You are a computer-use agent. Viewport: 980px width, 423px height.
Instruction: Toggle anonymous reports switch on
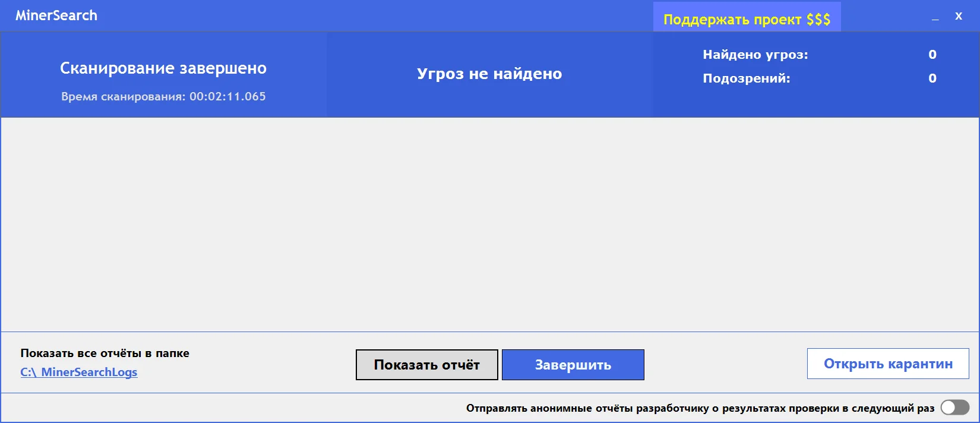955,408
